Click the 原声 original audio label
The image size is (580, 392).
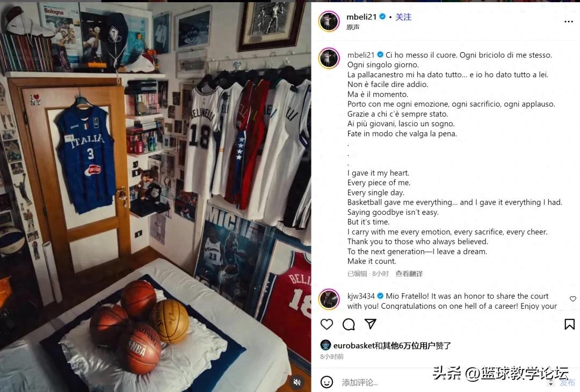[352, 27]
